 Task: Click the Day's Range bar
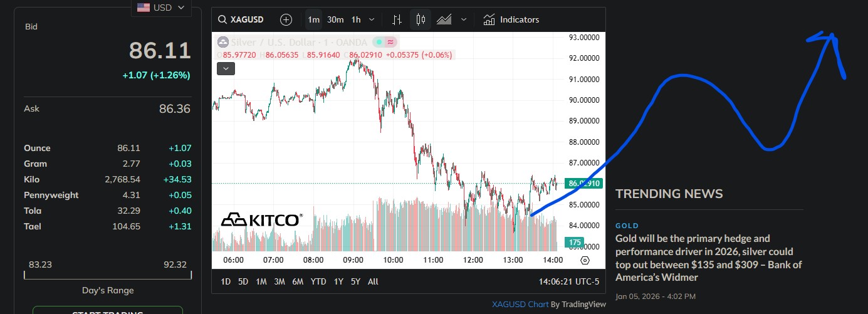pos(108,275)
